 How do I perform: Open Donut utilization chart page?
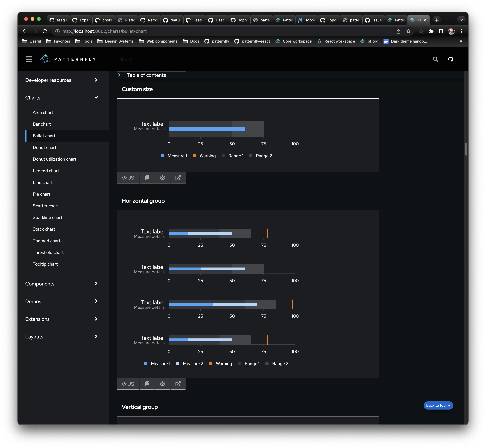pos(55,159)
